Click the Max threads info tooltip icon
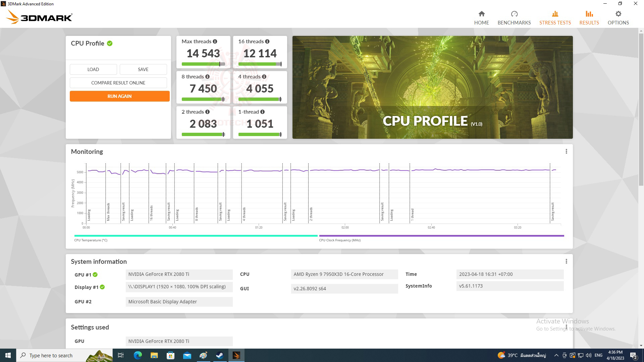644x362 pixels. pos(215,41)
